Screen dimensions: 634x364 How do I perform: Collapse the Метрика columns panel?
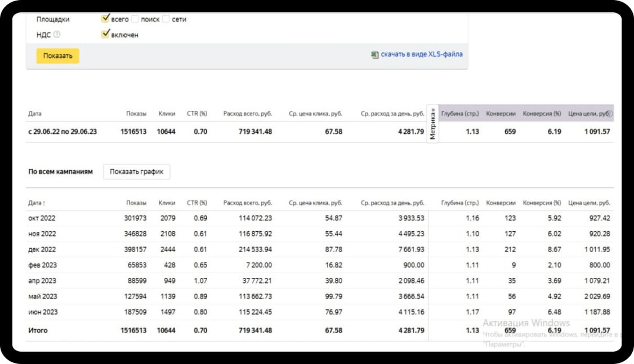pos(432,123)
